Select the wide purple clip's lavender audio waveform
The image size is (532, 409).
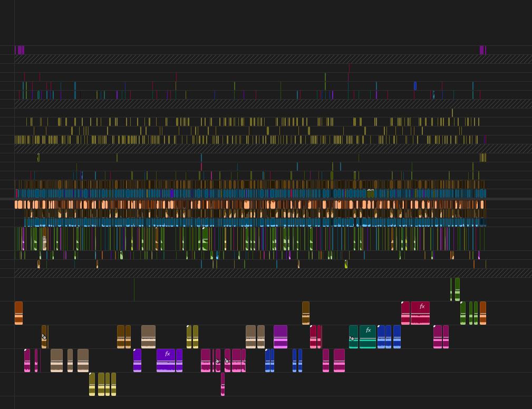[x=166, y=367]
